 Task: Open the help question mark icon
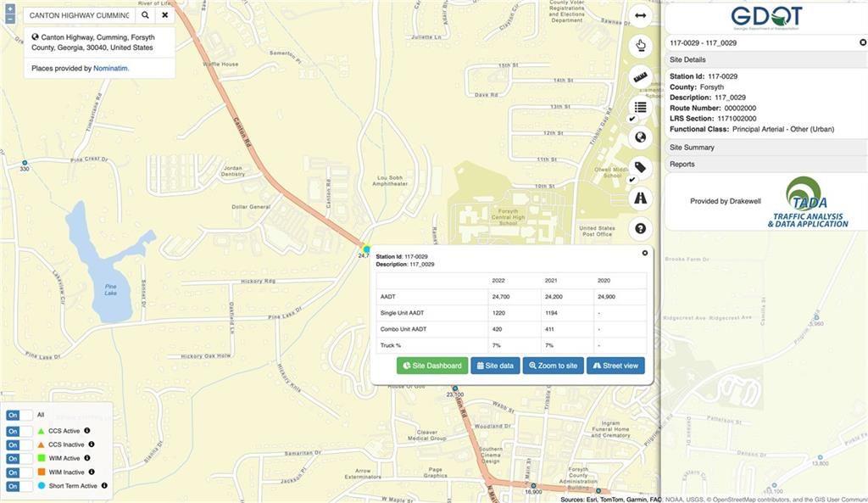(x=640, y=228)
